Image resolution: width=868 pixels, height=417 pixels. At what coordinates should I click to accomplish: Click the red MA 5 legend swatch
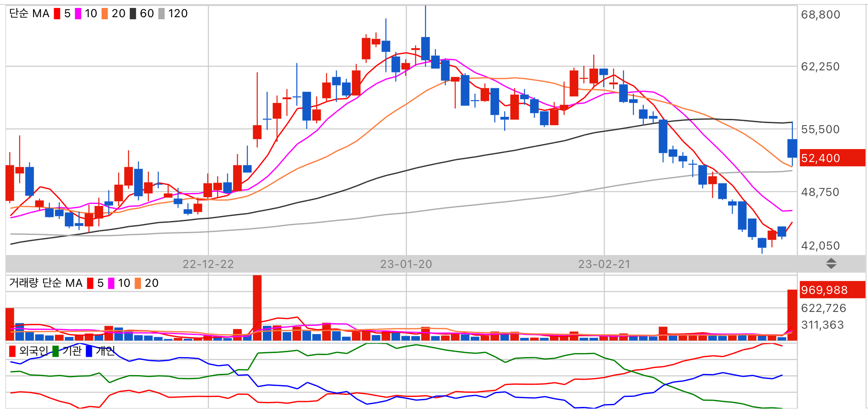coord(57,14)
